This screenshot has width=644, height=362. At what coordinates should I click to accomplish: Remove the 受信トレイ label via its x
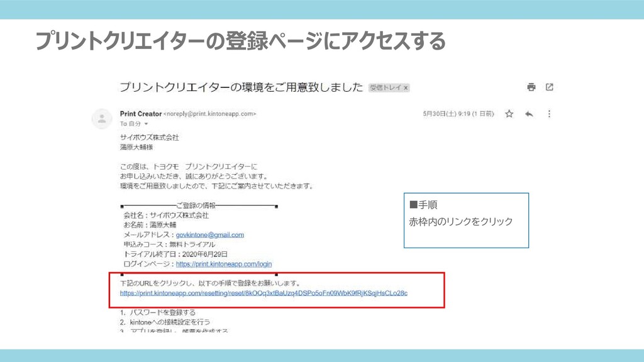pyautogui.click(x=406, y=87)
